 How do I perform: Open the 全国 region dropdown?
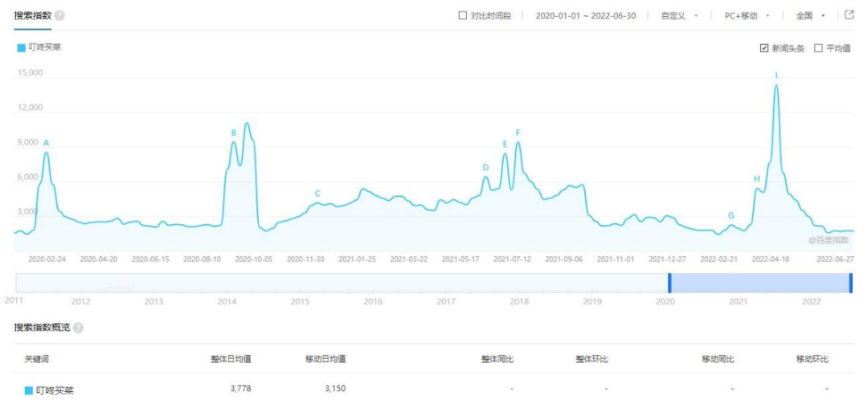(x=810, y=16)
